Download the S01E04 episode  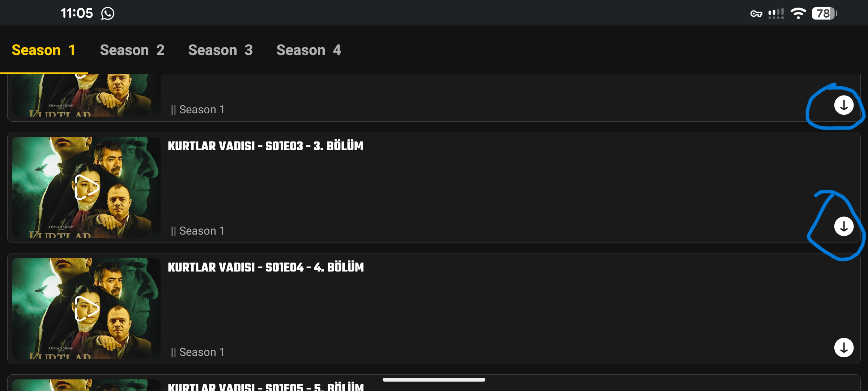tap(844, 348)
